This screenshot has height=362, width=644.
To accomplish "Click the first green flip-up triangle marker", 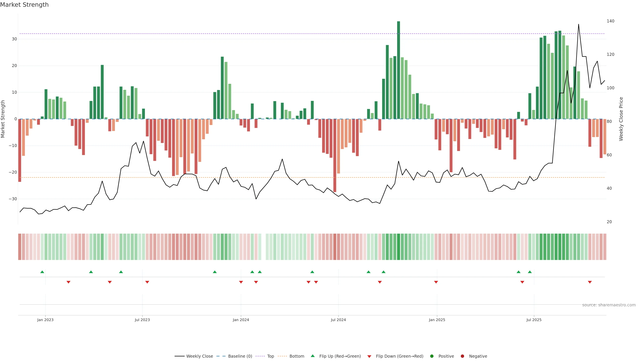I will (42, 272).
